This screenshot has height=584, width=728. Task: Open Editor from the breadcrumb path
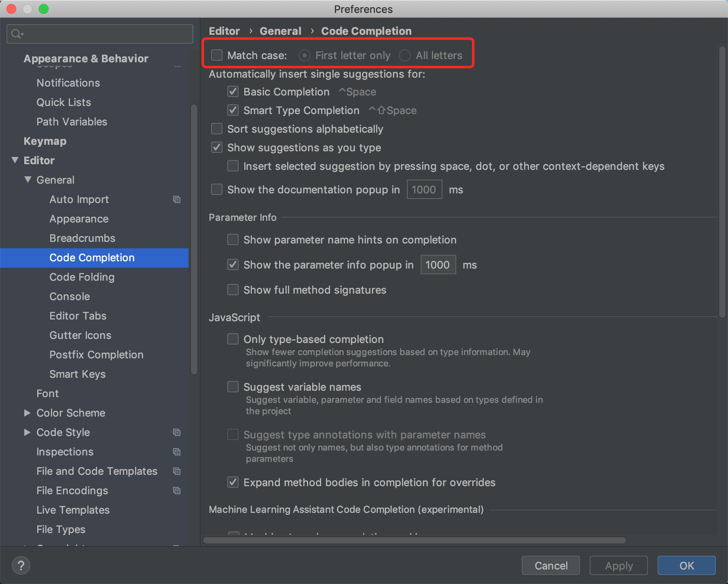click(x=224, y=31)
